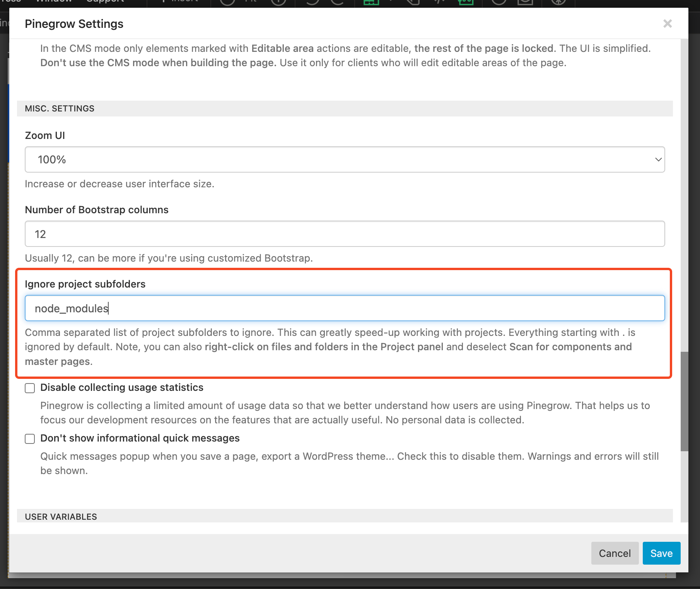This screenshot has width=700, height=589.
Task: Focus the Ignore project subfolders input
Action: tap(345, 308)
